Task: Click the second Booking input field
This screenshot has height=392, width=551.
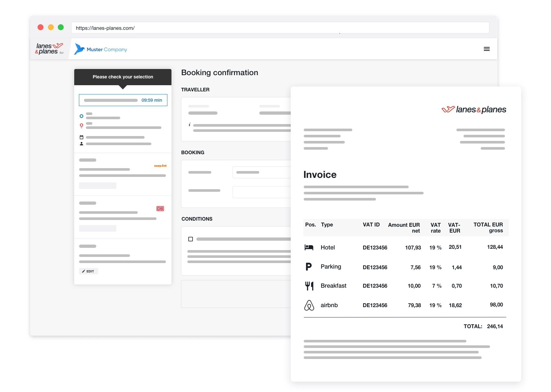Action: point(262,192)
